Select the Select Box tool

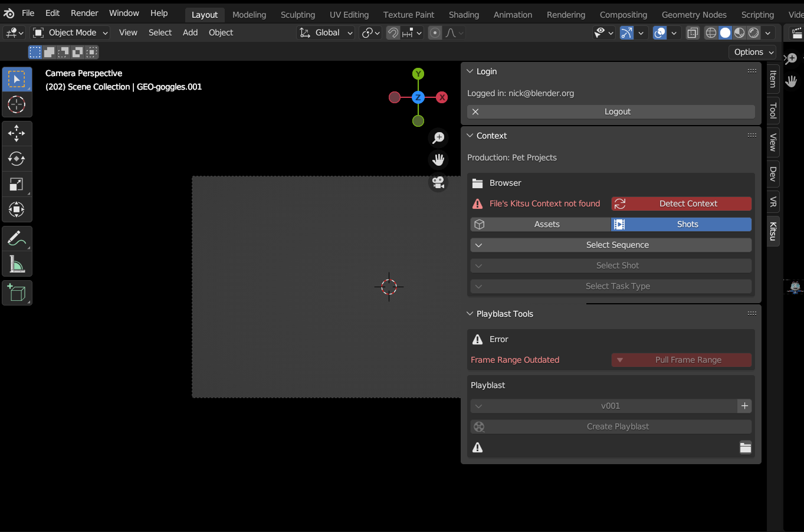[17, 79]
